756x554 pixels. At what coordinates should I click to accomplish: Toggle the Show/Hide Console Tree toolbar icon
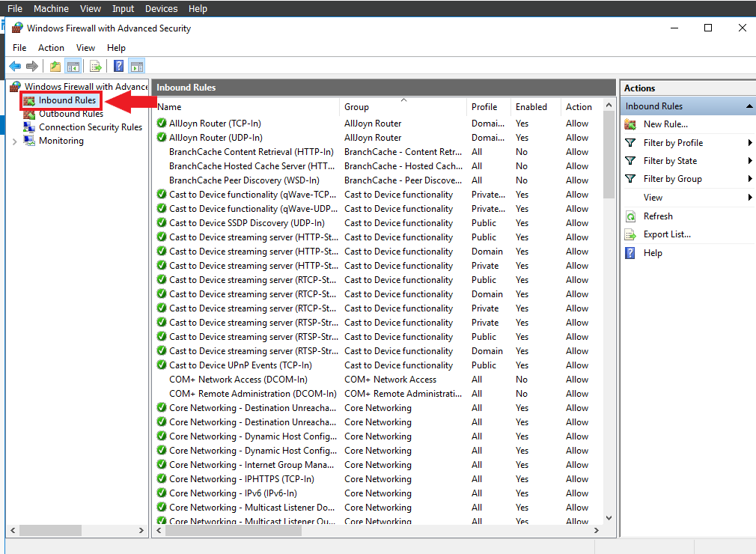pos(73,66)
